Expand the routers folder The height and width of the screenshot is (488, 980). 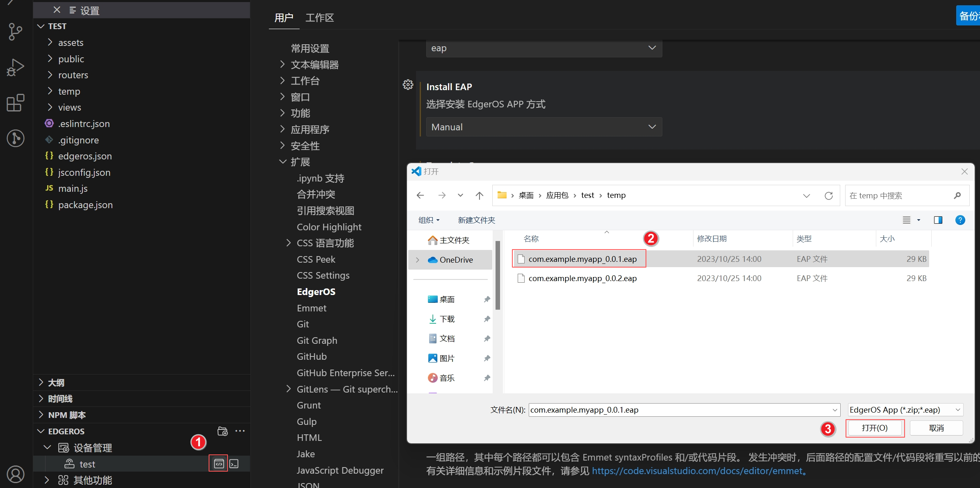pyautogui.click(x=73, y=75)
